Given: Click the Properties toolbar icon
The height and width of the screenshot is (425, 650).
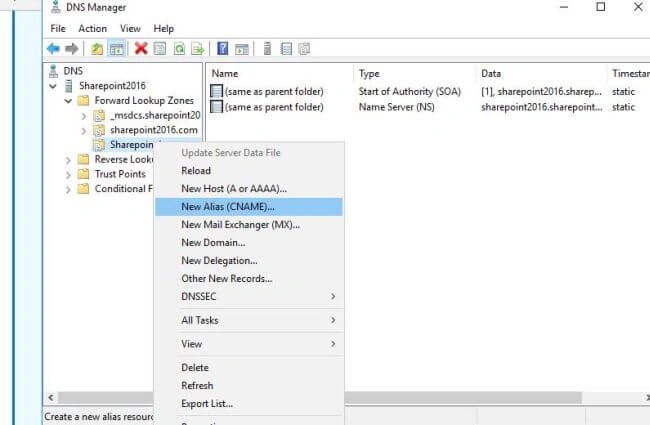Looking at the screenshot, I should tap(160, 49).
